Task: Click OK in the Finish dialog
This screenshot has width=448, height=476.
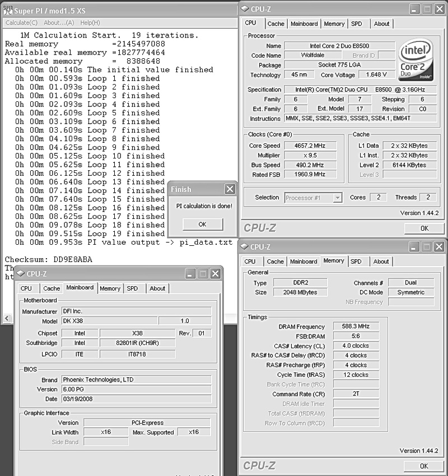Action: click(203, 225)
